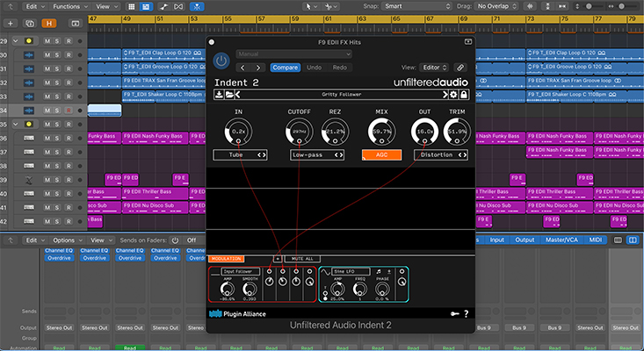Click Input Follower AMP knob
Screen dimensions: 644x351
pos(228,289)
